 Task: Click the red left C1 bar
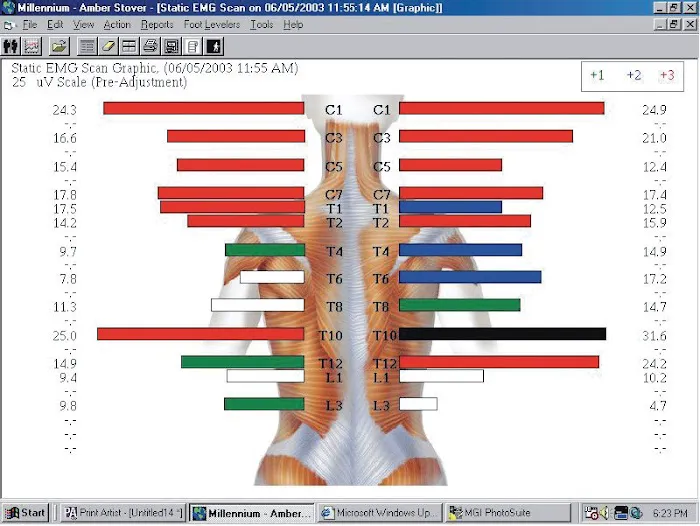tap(203, 108)
